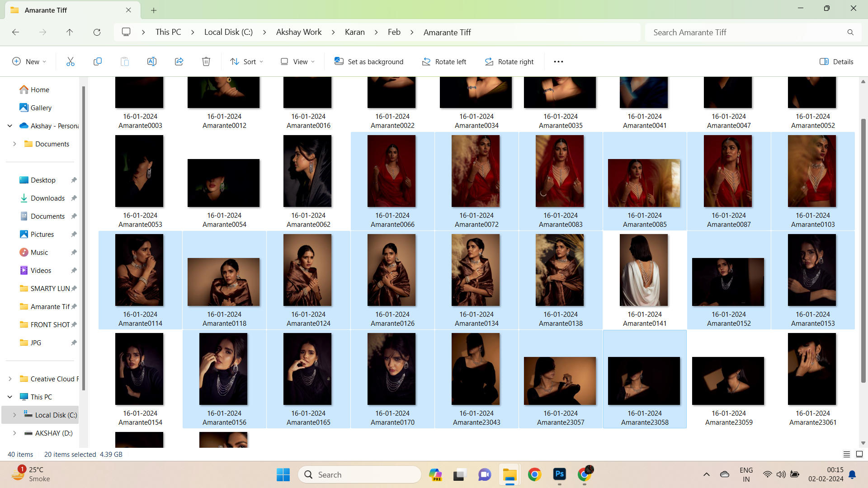Open Copilot preview taskbar icon

[x=435, y=474]
